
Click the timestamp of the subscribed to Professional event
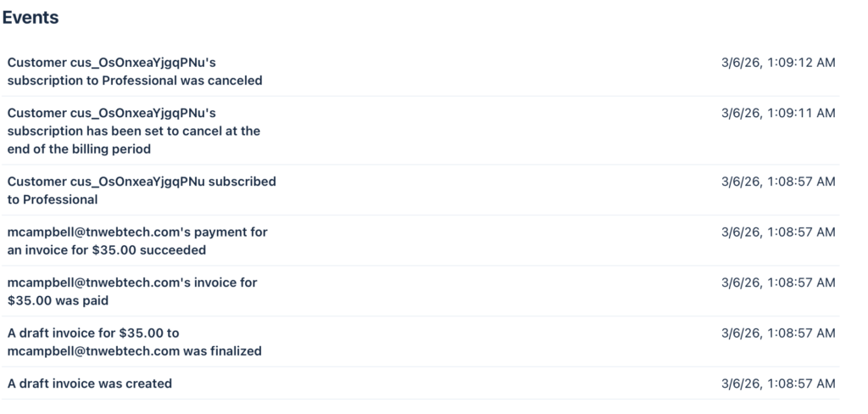click(x=778, y=182)
